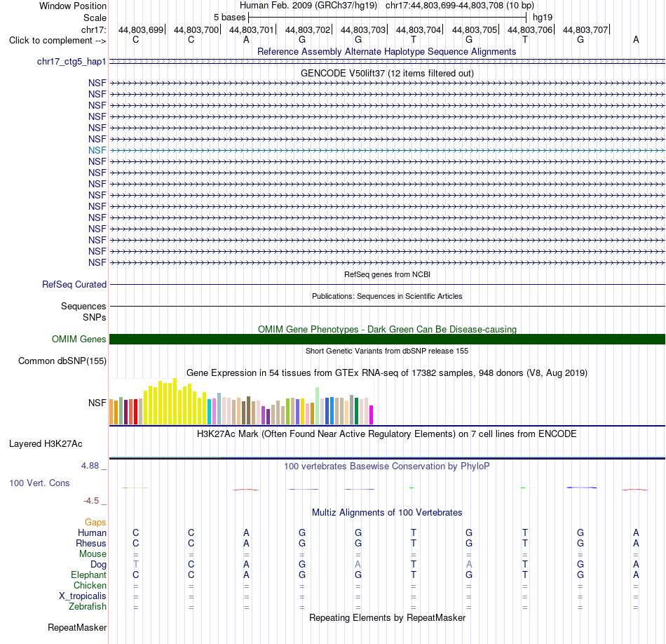Screen dimensions: 666x644
Task: Select the Mouse species label
Action: tap(93, 554)
